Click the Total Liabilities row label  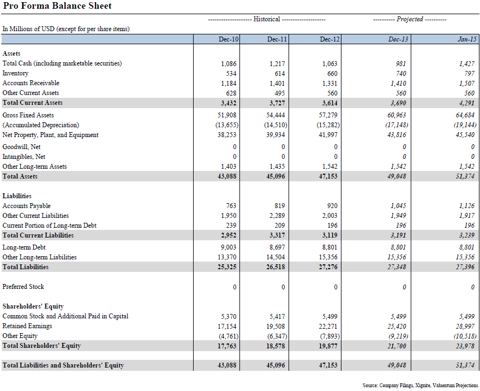coord(26,267)
